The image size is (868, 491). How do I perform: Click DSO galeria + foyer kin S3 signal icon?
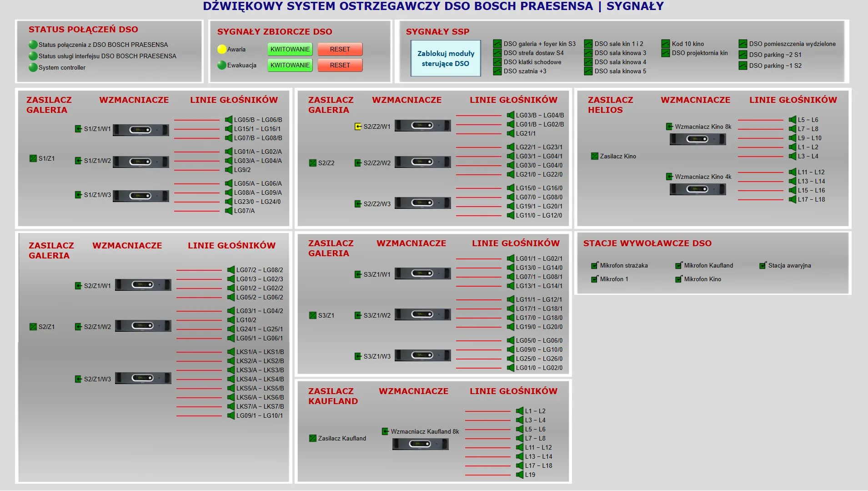tap(497, 44)
